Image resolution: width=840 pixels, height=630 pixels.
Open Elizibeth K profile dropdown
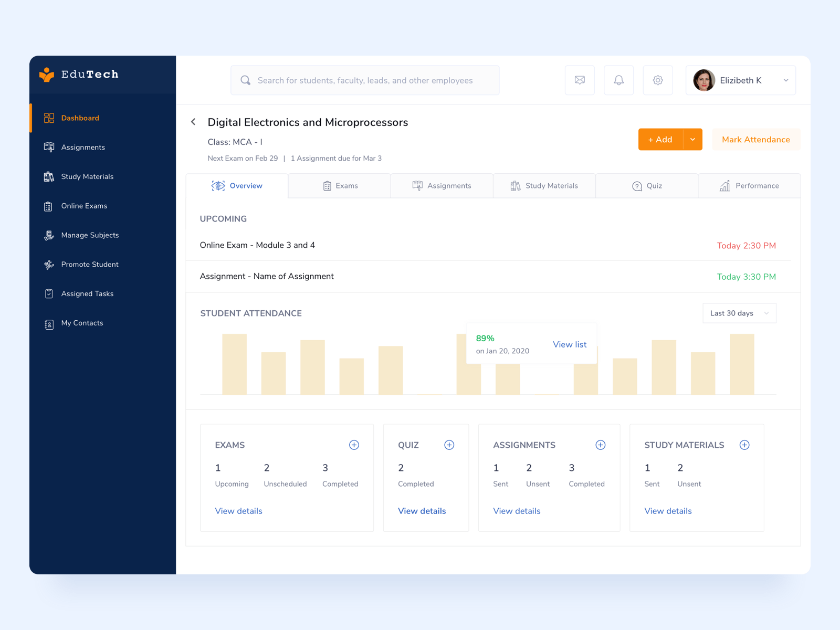click(x=740, y=80)
